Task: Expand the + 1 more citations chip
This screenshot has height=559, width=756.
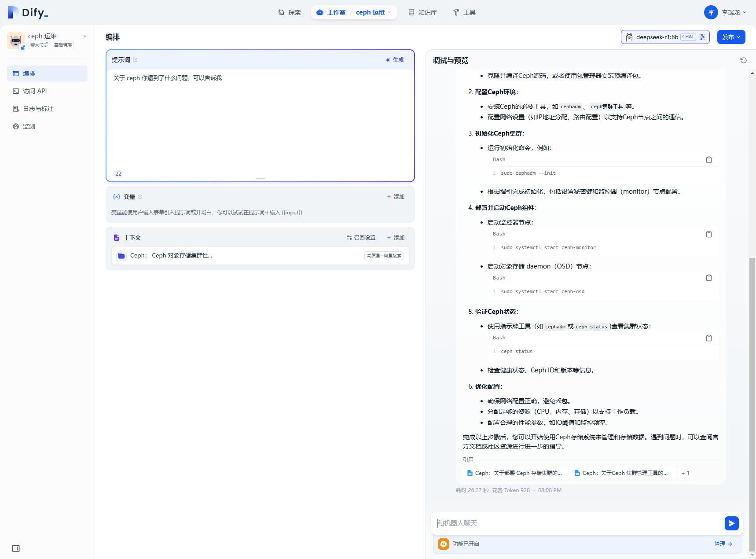Action: pos(685,473)
